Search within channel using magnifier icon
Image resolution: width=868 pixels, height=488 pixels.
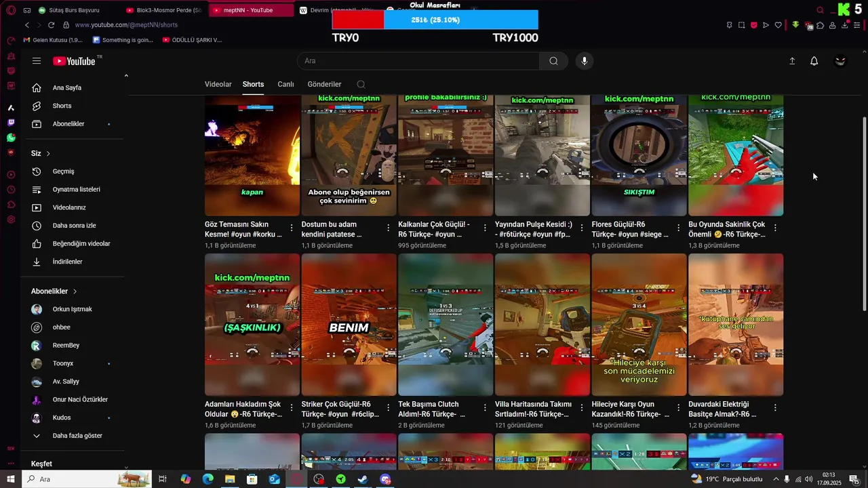coord(361,84)
